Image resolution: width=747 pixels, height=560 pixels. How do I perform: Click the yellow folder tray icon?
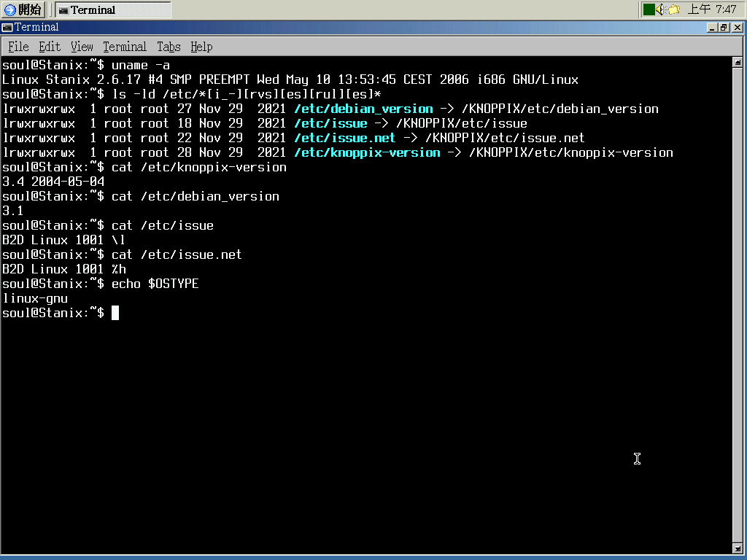click(673, 9)
